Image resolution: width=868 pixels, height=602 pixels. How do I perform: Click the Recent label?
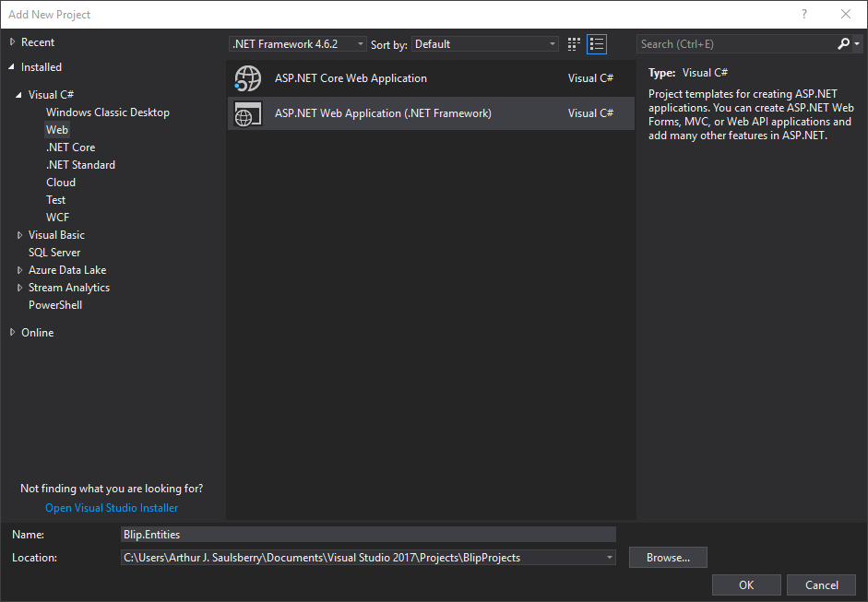[38, 42]
